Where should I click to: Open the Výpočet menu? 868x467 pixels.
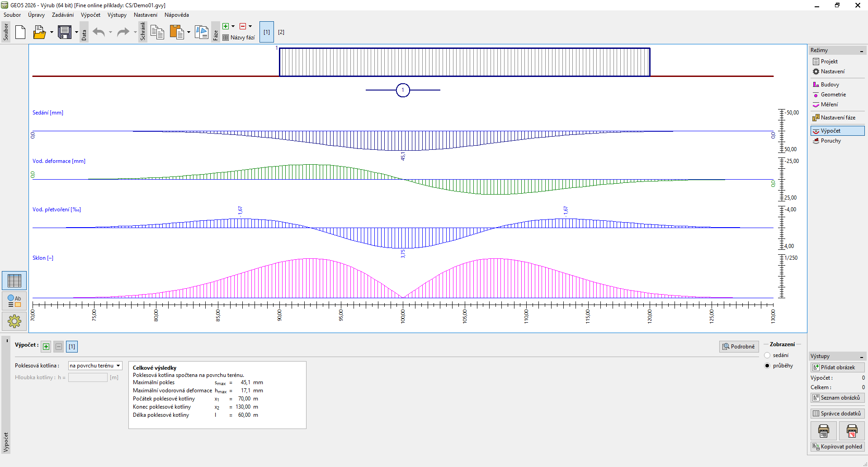coord(90,15)
